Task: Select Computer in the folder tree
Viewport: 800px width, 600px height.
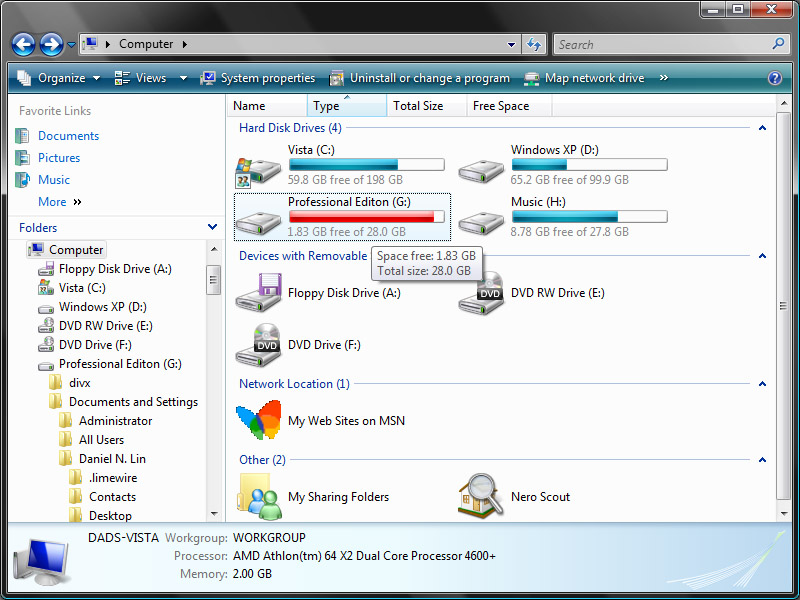Action: pos(66,249)
